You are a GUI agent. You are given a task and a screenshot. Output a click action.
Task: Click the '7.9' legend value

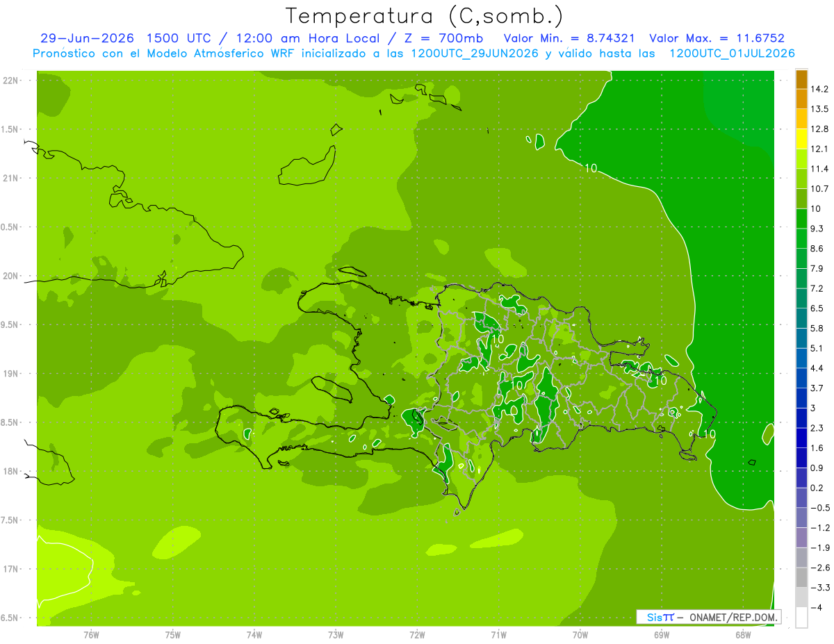(817, 268)
